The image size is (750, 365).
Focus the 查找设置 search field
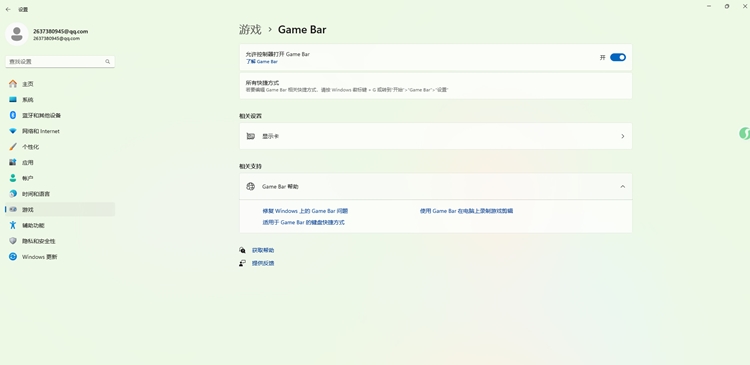coord(60,62)
